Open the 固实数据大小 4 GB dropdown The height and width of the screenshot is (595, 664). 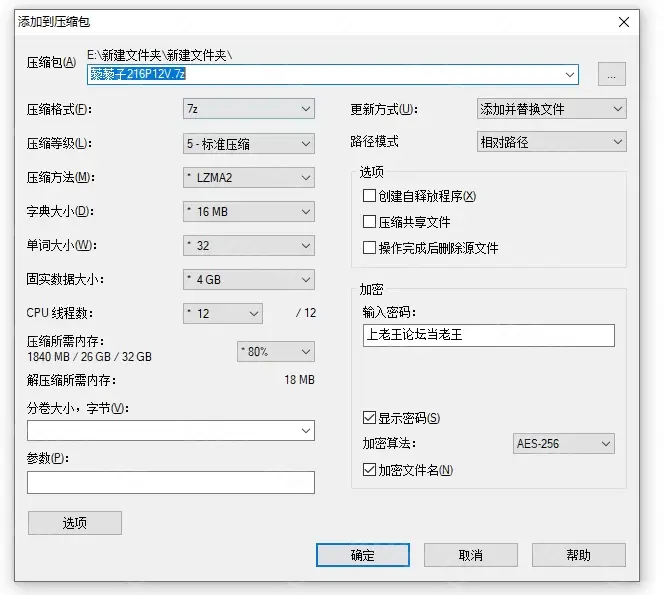click(249, 280)
